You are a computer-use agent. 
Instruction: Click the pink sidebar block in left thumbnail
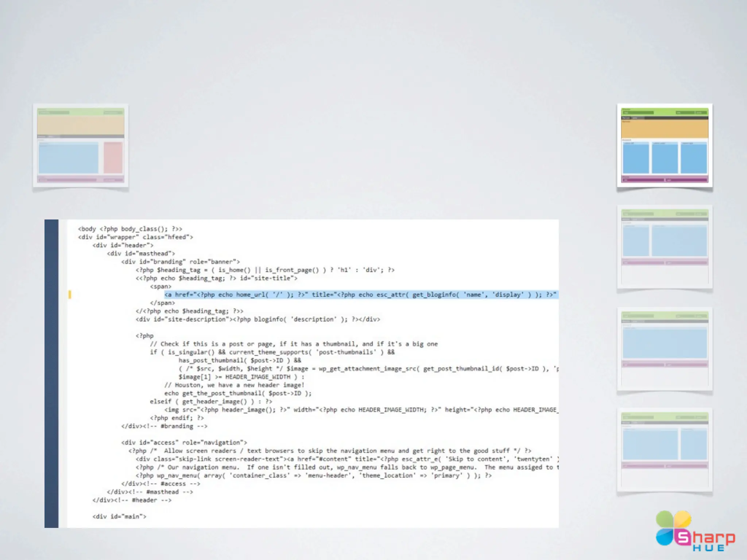coord(113,158)
